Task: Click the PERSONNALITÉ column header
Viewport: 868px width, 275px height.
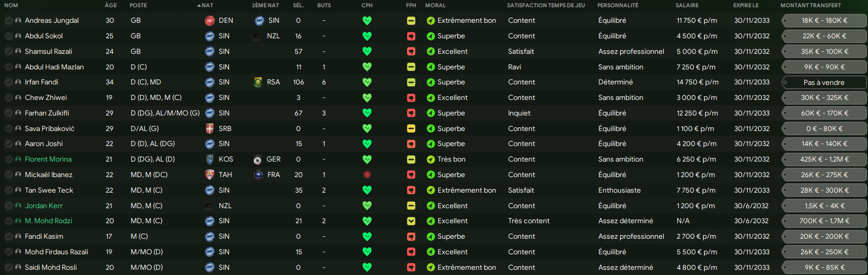Action: click(618, 5)
